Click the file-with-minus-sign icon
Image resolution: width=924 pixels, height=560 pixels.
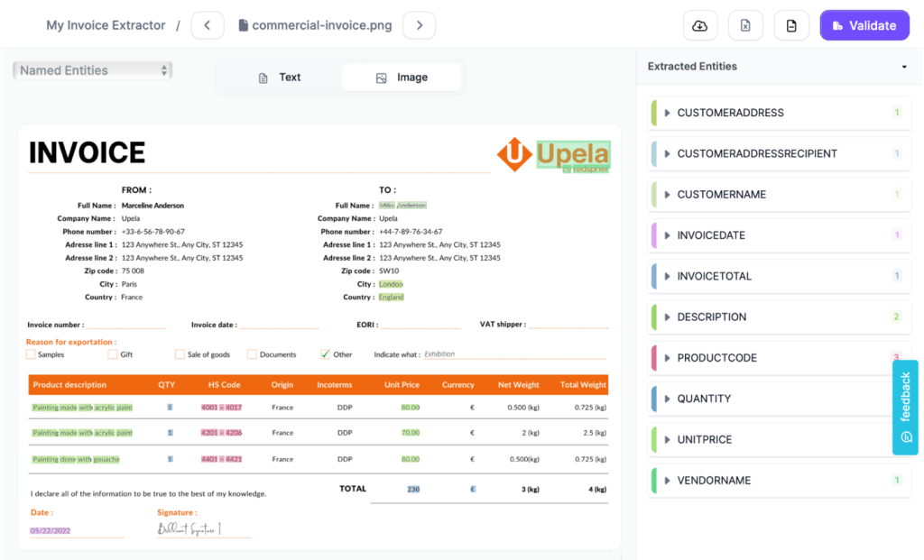click(x=791, y=25)
